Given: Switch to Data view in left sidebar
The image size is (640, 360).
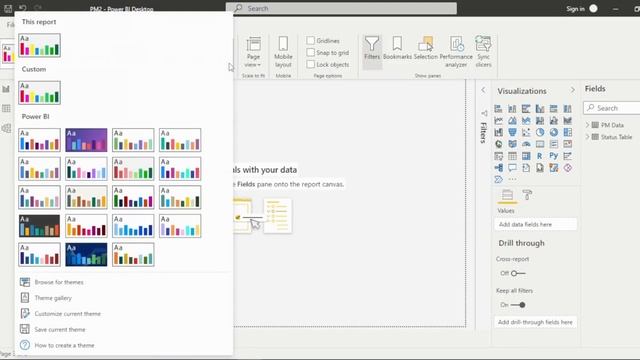Looking at the screenshot, I should (x=6, y=109).
